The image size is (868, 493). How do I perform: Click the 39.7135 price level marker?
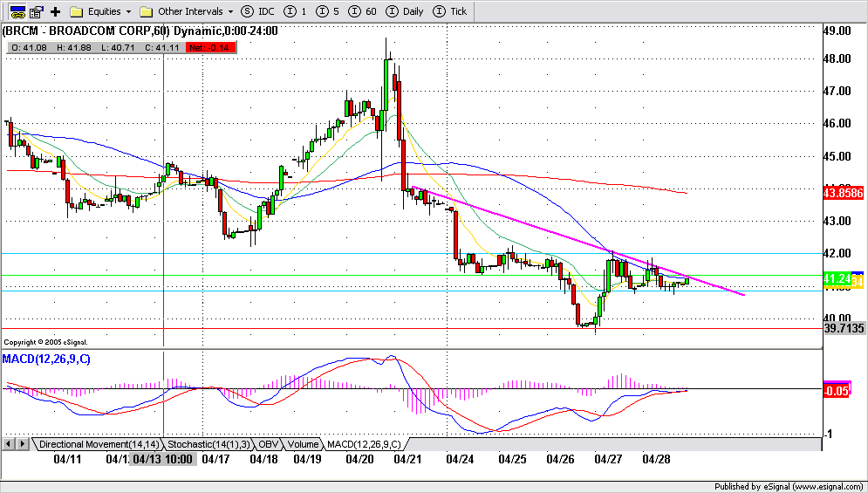(x=844, y=328)
